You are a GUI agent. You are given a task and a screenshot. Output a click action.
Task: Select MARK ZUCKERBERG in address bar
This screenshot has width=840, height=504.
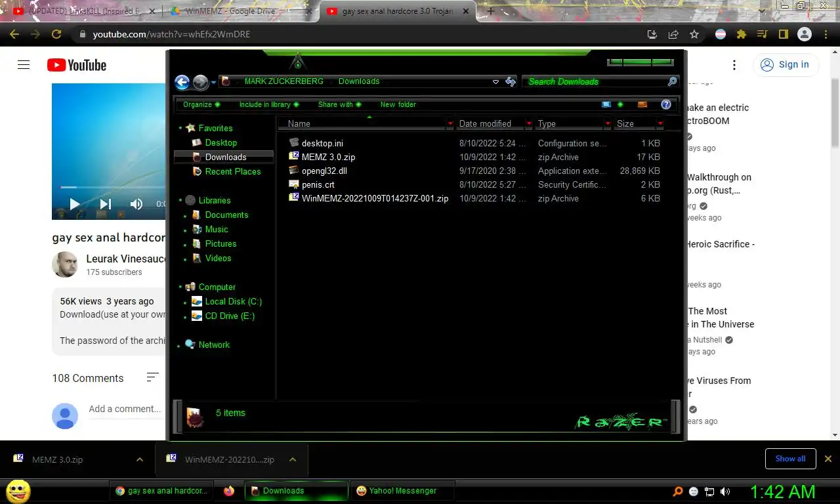pos(283,81)
